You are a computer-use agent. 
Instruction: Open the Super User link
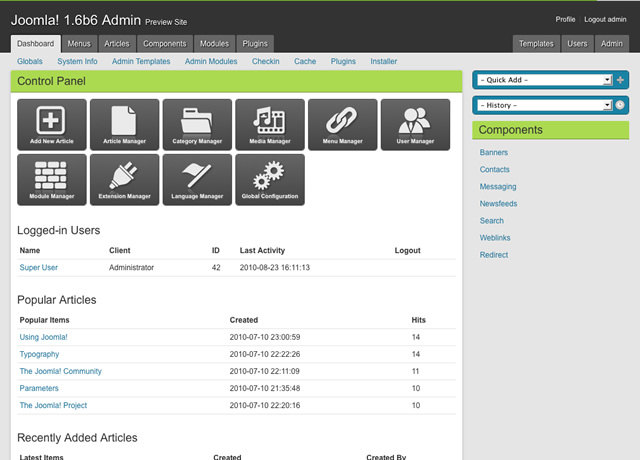pyautogui.click(x=39, y=267)
